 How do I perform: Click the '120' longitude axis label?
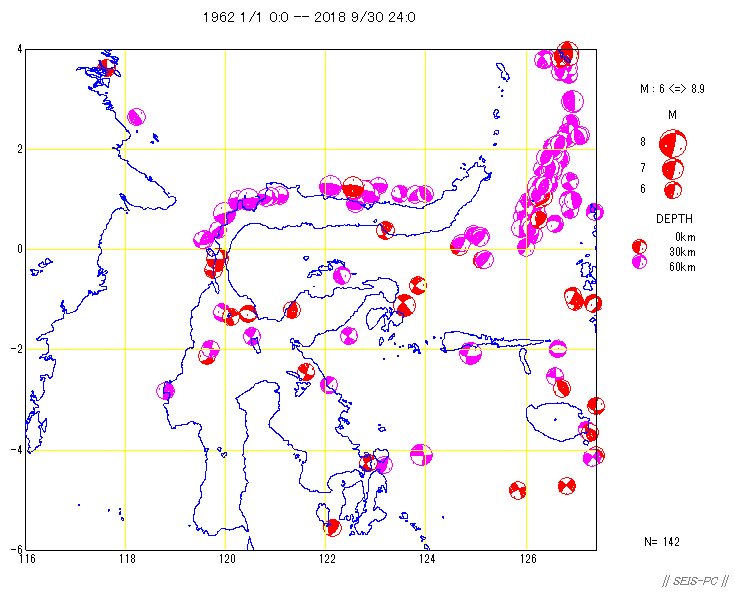coord(227,559)
